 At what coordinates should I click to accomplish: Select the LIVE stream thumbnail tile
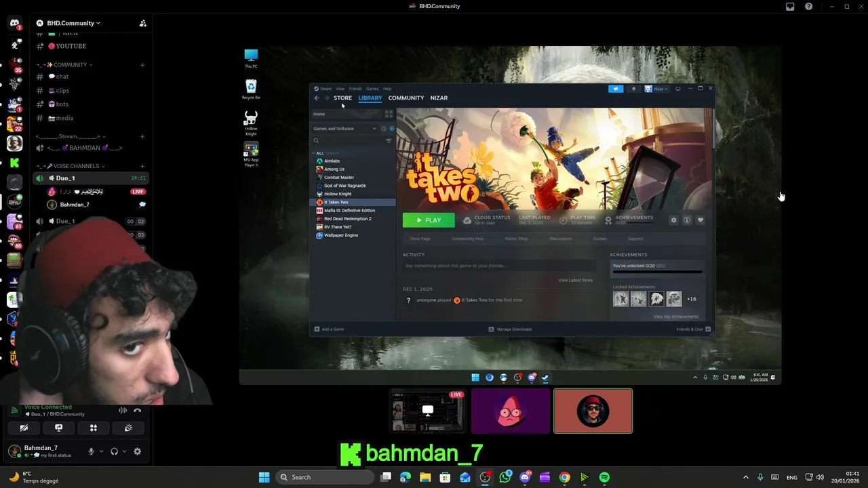428,411
